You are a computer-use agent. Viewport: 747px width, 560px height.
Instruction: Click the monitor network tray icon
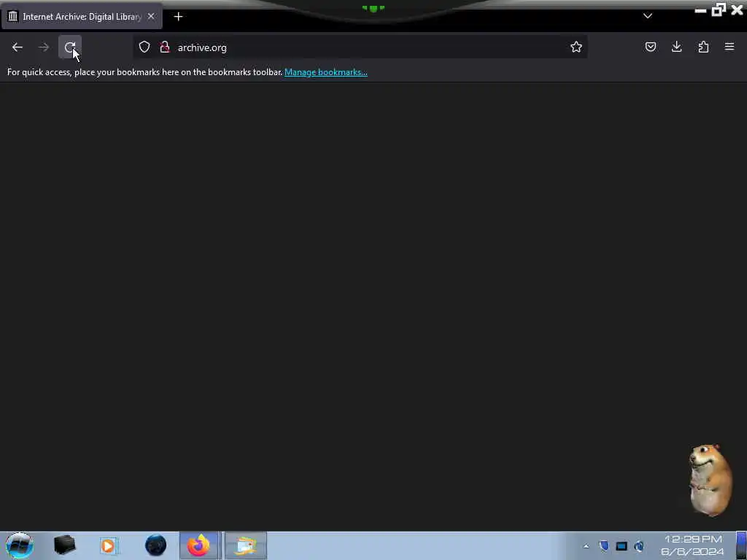point(622,546)
